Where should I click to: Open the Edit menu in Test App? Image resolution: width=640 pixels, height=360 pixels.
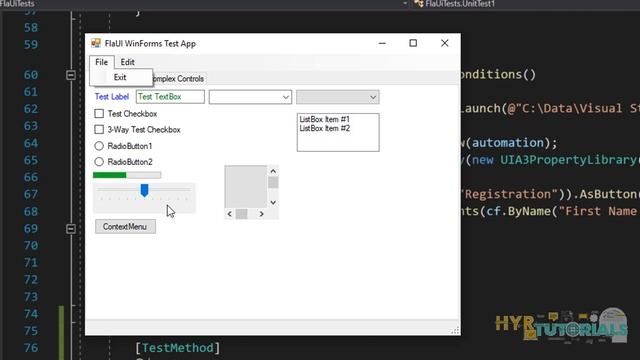[x=127, y=62]
